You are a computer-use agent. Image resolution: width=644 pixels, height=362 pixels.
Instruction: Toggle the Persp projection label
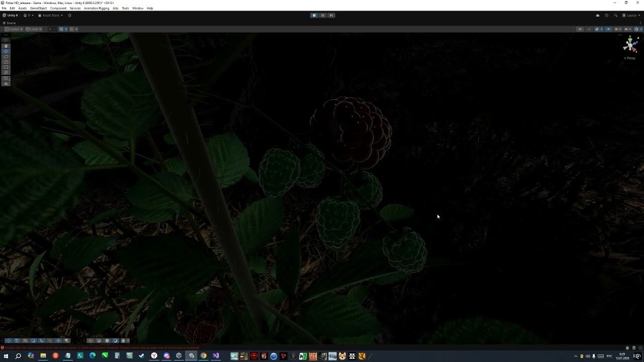point(629,58)
